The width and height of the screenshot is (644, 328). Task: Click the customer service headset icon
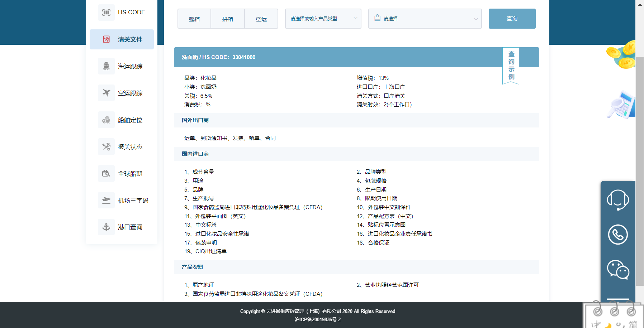point(617,200)
